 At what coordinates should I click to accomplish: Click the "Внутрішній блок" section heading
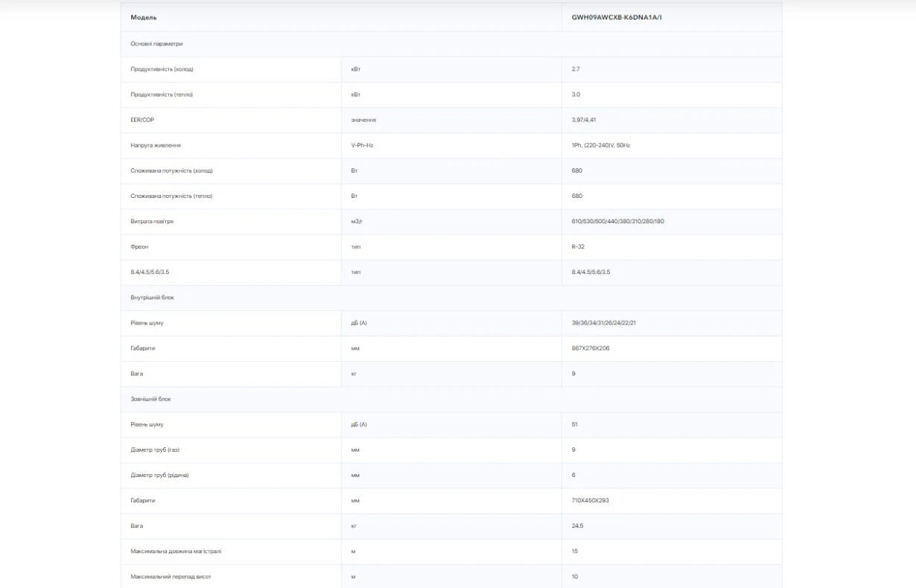click(152, 297)
